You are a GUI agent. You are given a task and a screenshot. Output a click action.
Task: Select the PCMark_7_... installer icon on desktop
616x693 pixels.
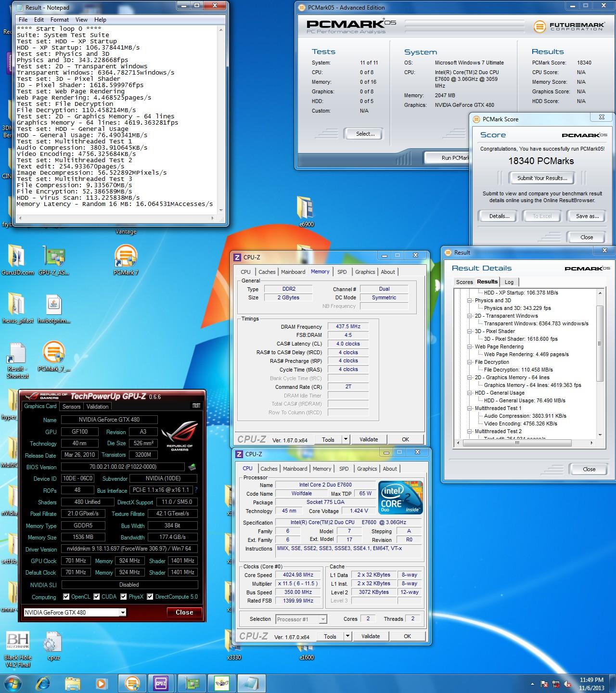[54, 356]
